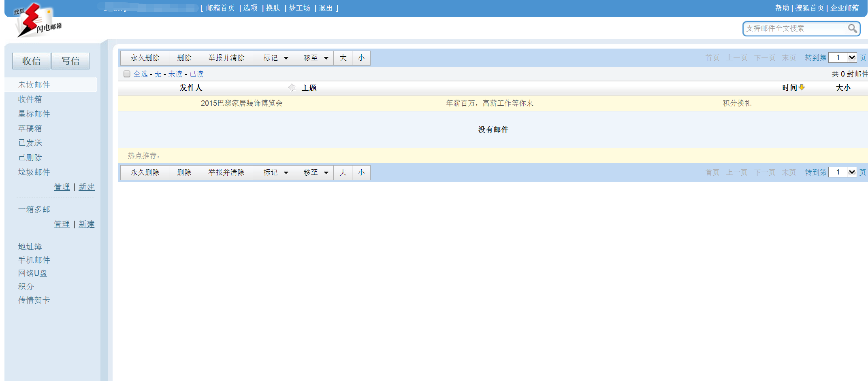The image size is (868, 381).
Task: Open the 地址簿 address book
Action: click(30, 247)
